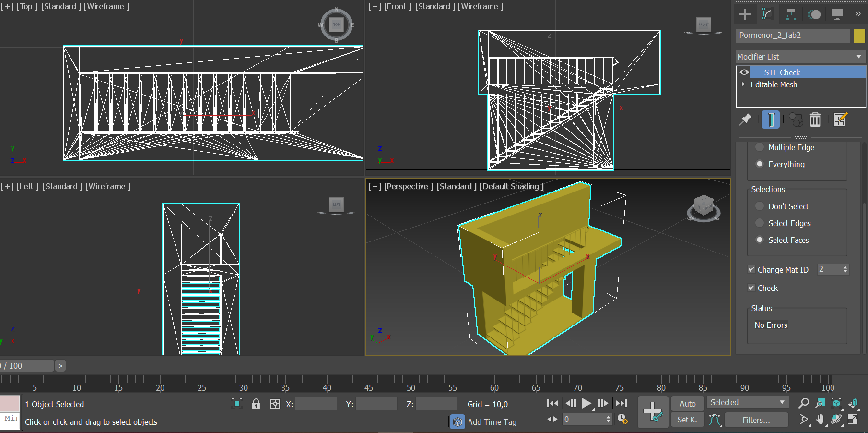Click the time slider handle showing / 100
This screenshot has height=433, width=868.
tap(26, 366)
